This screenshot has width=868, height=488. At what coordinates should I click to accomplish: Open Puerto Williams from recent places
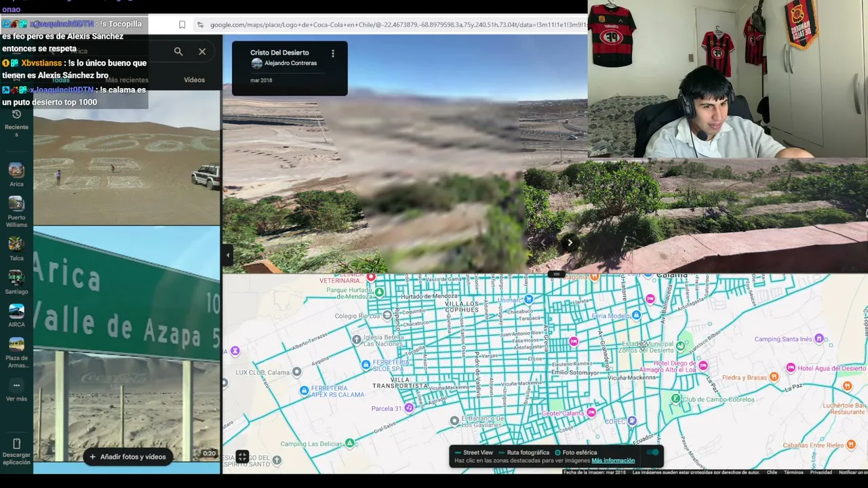[x=16, y=211]
